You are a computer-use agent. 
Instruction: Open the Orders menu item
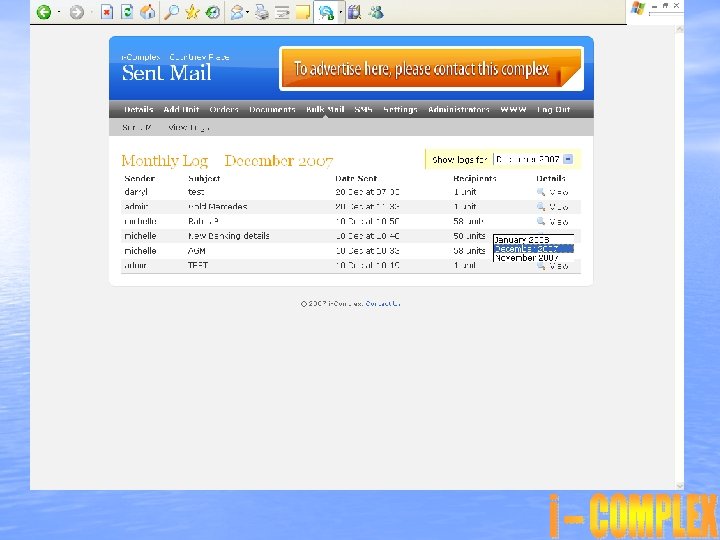click(x=224, y=109)
